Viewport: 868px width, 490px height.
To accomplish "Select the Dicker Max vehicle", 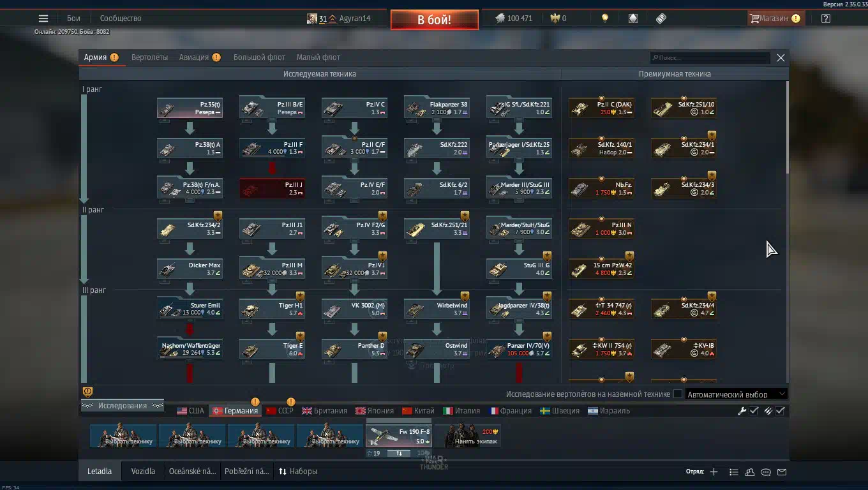I will (x=190, y=269).
